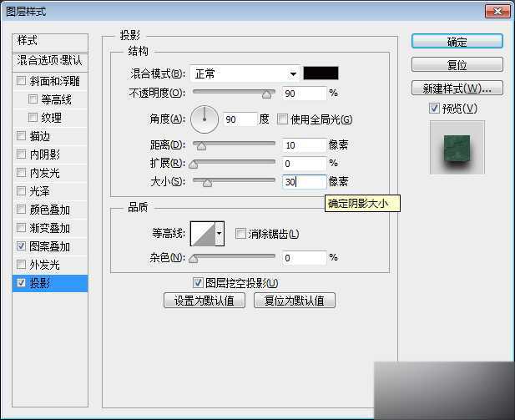Uncheck 图层挖空投影 option
The width and height of the screenshot is (515, 420).
point(198,282)
